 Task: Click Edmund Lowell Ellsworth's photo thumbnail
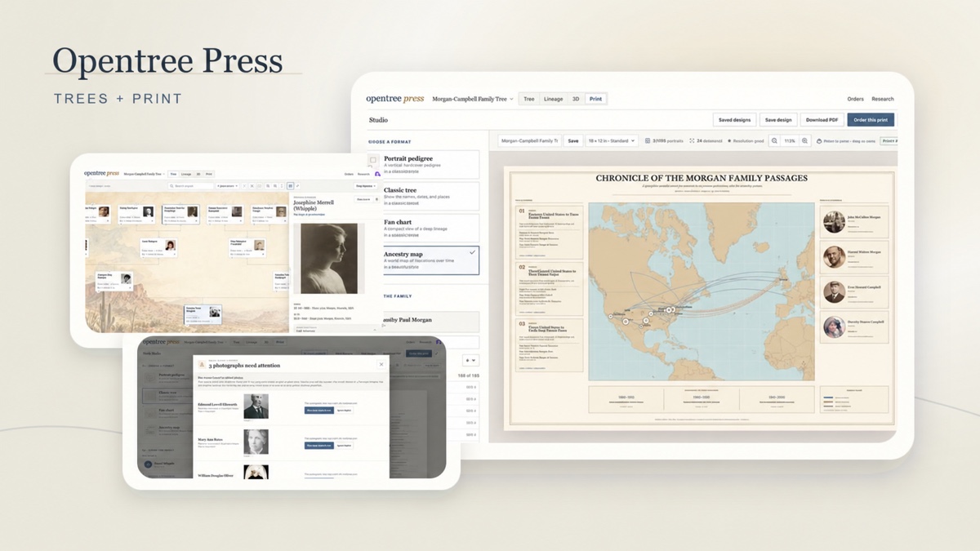[x=256, y=407]
